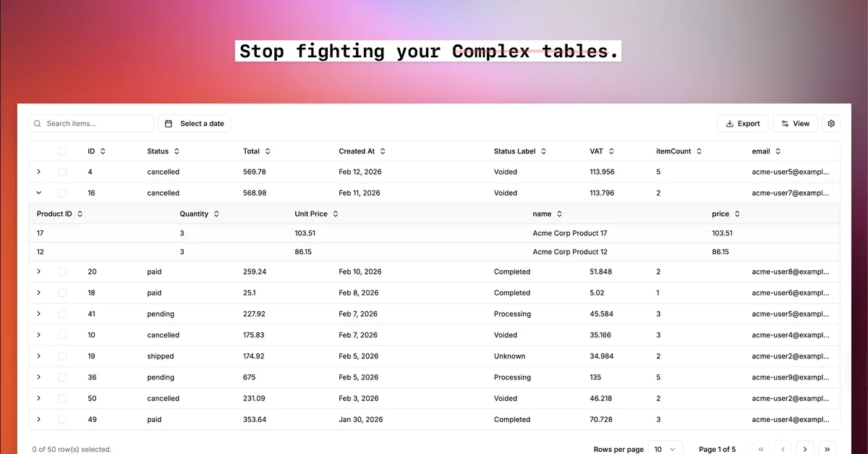Open the Rows per page dropdown
Screen dimensions: 868x454
[x=665, y=449]
